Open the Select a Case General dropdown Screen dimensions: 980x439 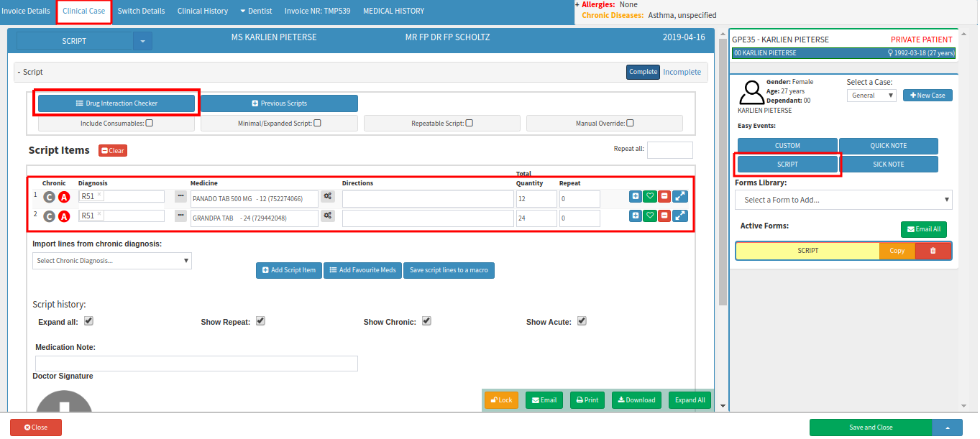[871, 96]
